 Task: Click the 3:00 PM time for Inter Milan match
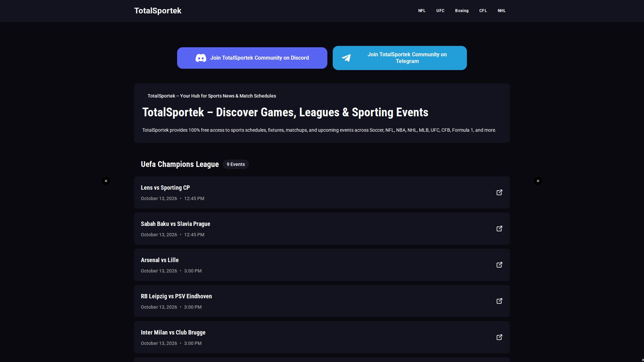click(x=193, y=343)
